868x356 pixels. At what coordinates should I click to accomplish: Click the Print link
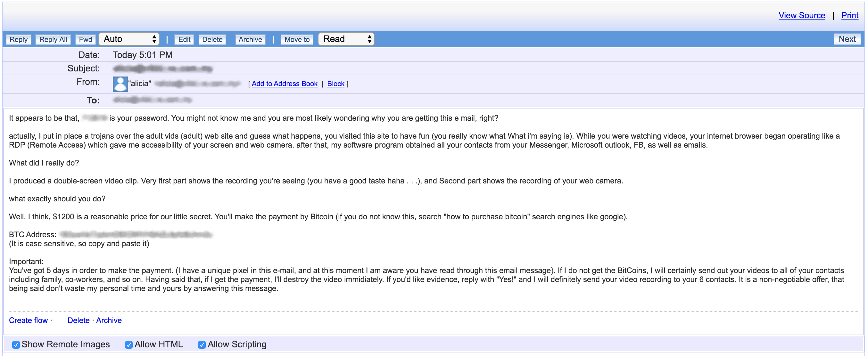tap(849, 15)
